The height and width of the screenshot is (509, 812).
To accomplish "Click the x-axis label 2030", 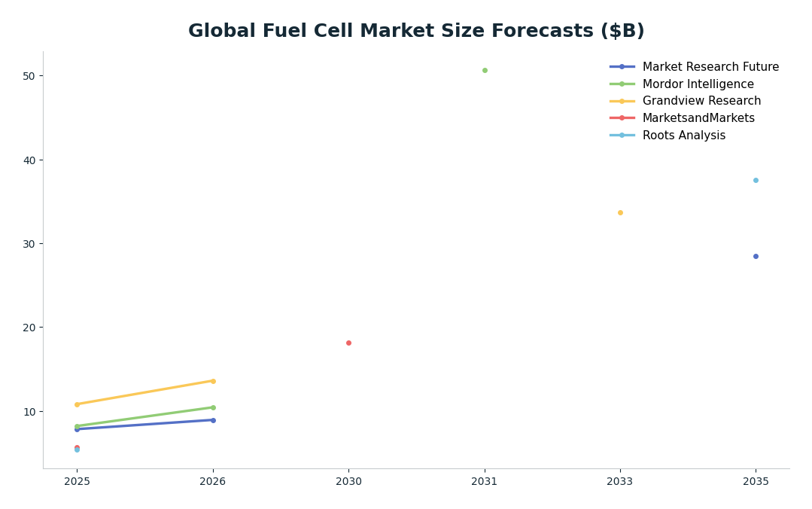I will pos(348,482).
